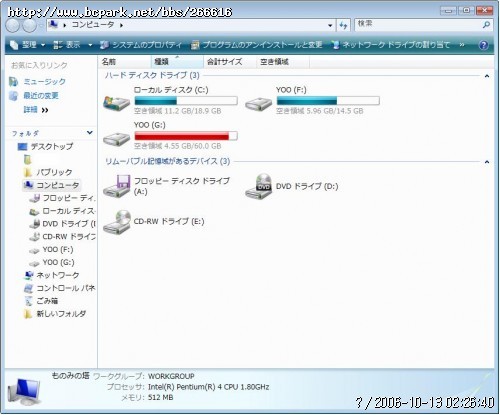The image size is (500, 415).
Task: Select CD-RW ドライブ in folder tree
Action: (69, 237)
